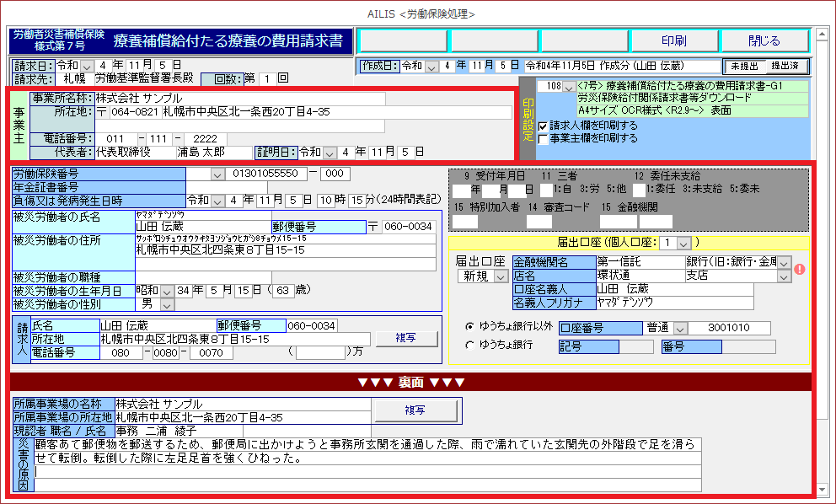This screenshot has width=836, height=504.
Task: Click the 印刷 print button
Action: 673,40
